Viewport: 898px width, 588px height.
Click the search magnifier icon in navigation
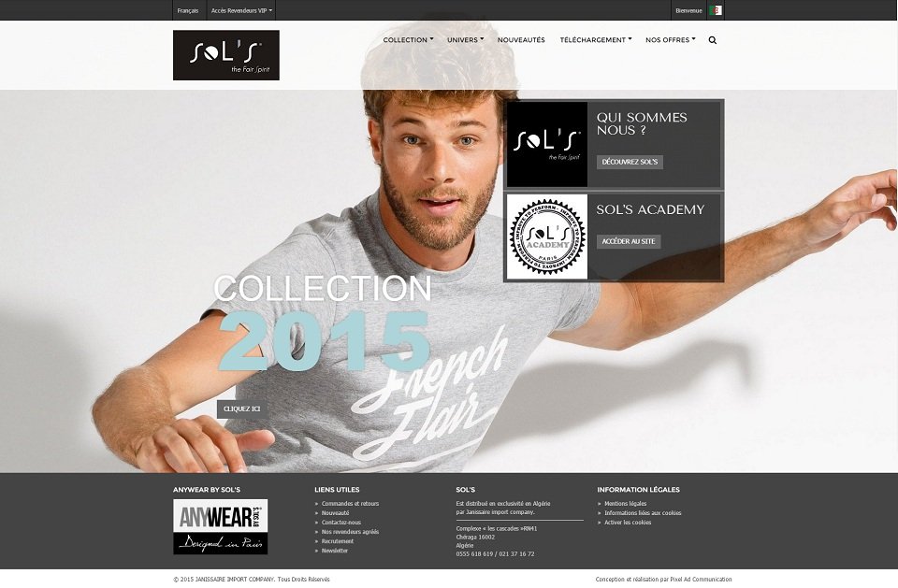coord(713,40)
